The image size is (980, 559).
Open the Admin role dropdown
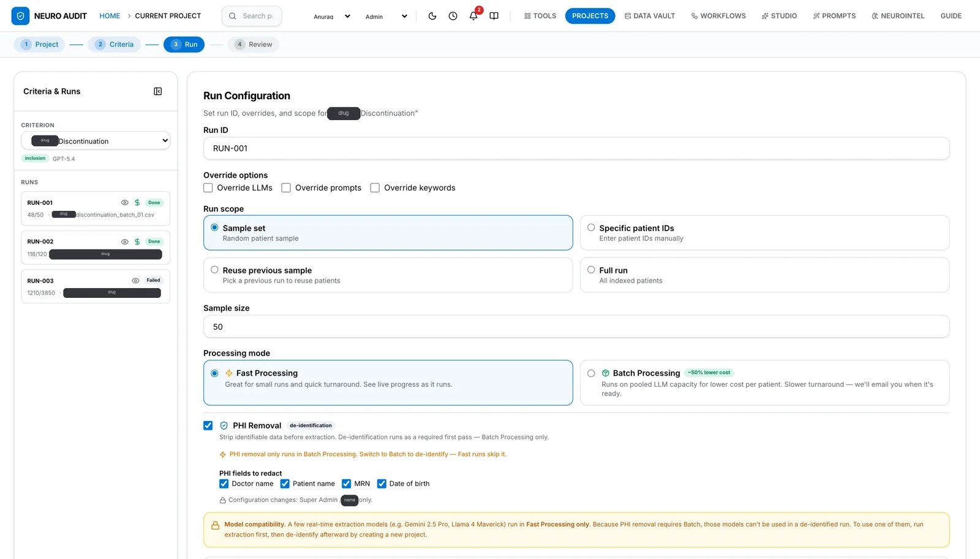pos(386,17)
